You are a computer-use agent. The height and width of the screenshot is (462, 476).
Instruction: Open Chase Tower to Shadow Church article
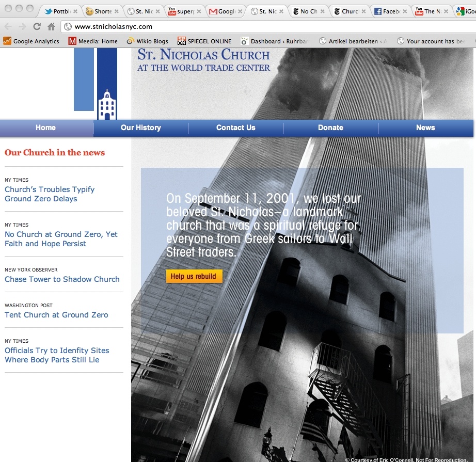62,279
